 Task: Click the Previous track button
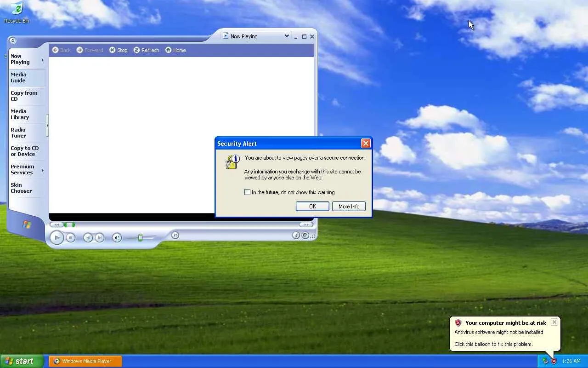(88, 237)
